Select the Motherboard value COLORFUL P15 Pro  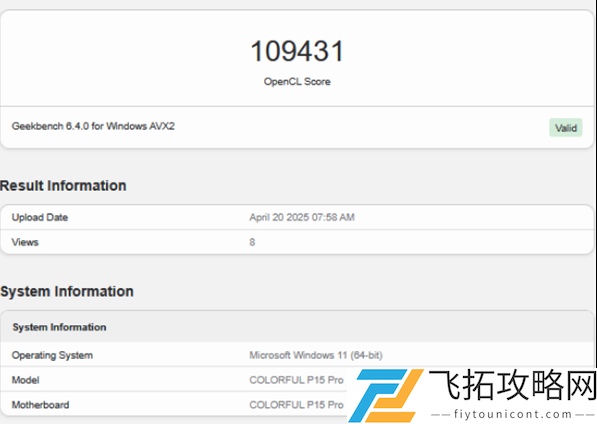(296, 405)
